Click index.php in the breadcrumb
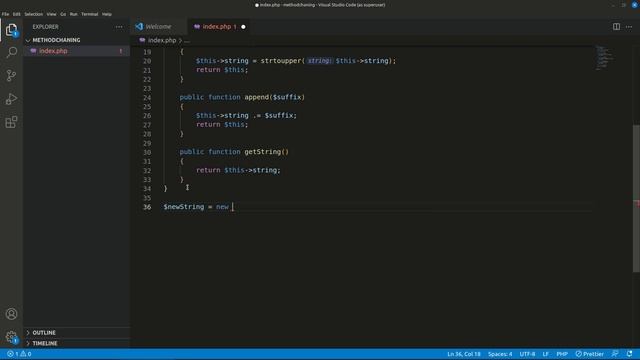640x360 pixels. 162,40
